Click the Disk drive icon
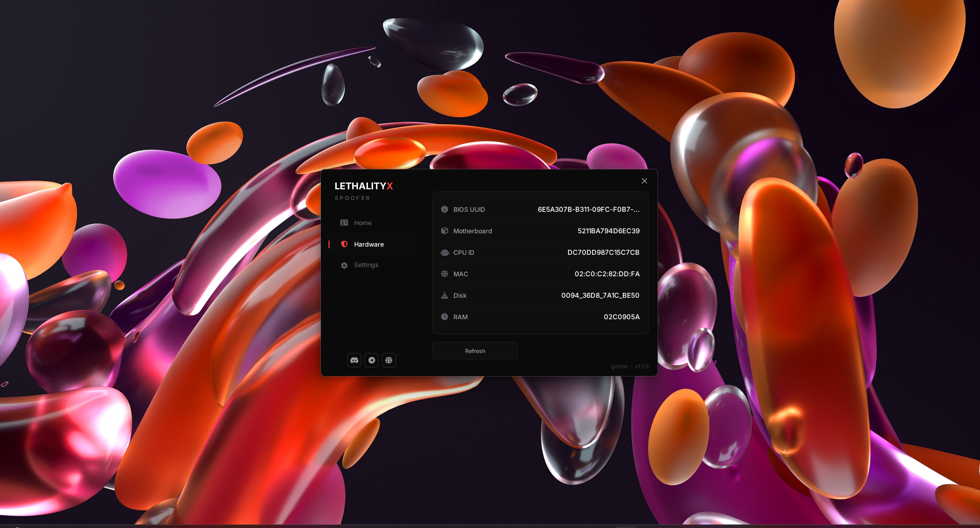Image resolution: width=980 pixels, height=528 pixels. click(x=444, y=295)
